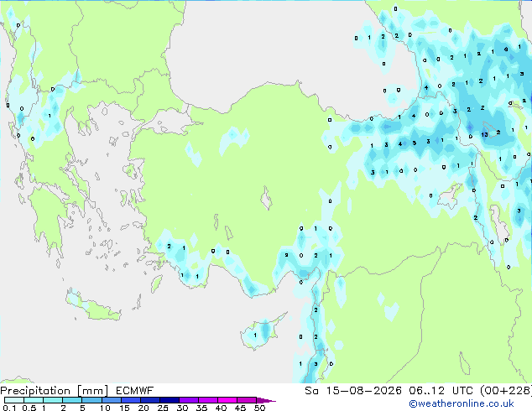
Task: Click the '1' precipitation value on Cyprus
Action: [255, 336]
